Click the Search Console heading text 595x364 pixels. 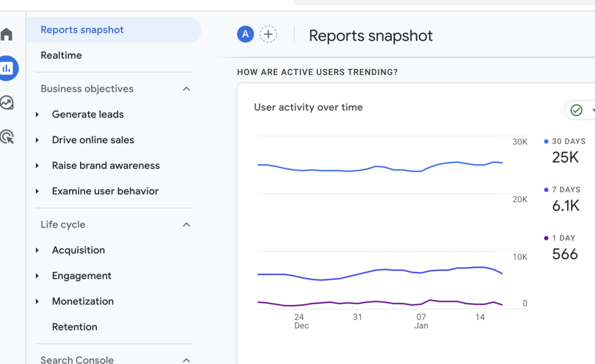pyautogui.click(x=77, y=359)
